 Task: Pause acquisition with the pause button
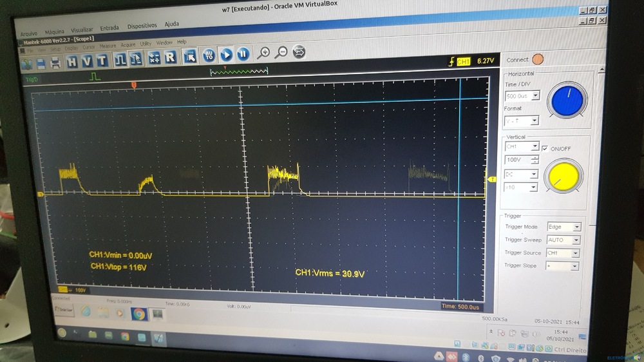click(243, 54)
